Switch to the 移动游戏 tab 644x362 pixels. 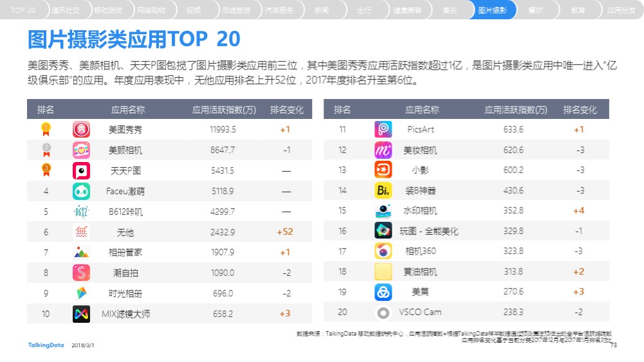109,10
